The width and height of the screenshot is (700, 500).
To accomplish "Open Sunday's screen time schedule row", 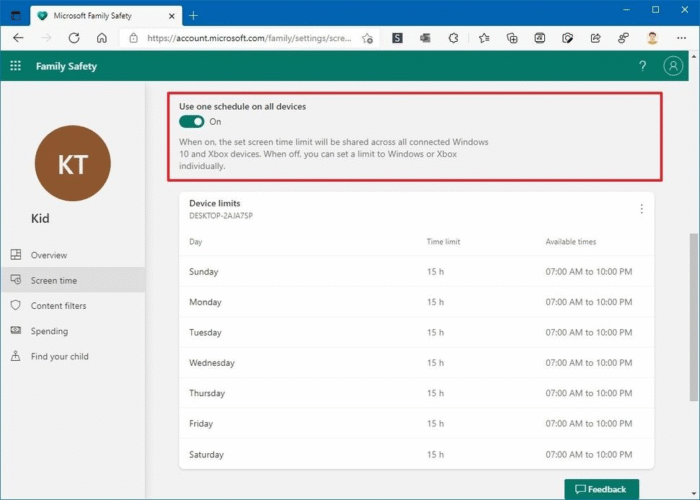I will tap(415, 272).
